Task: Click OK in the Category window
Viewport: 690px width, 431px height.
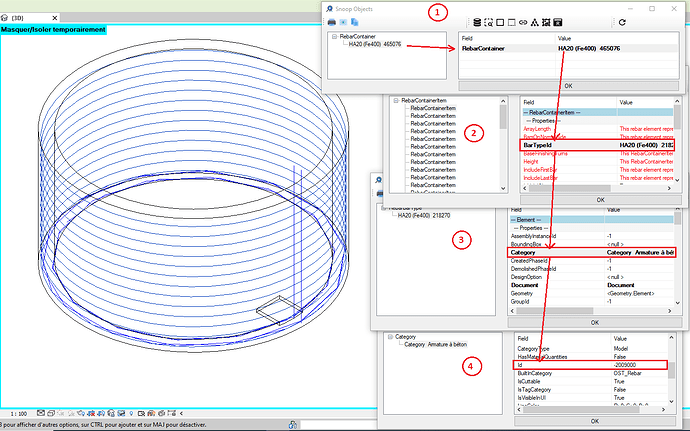Action: [x=595, y=421]
